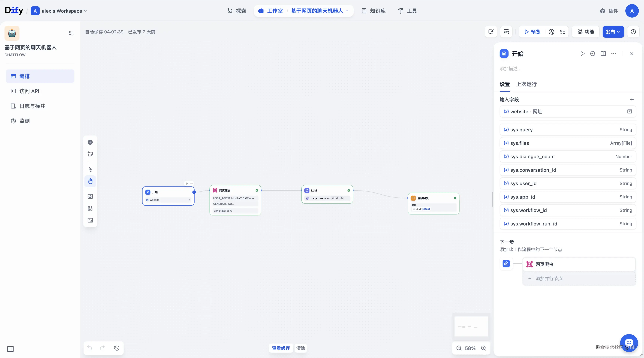Click the 58% zoom level control
644x358 pixels.
(470, 348)
